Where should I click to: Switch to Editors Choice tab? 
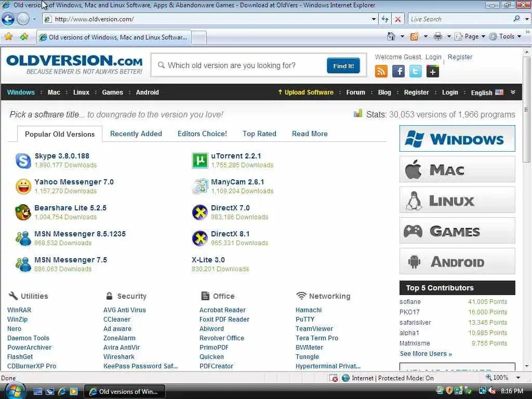coord(202,134)
